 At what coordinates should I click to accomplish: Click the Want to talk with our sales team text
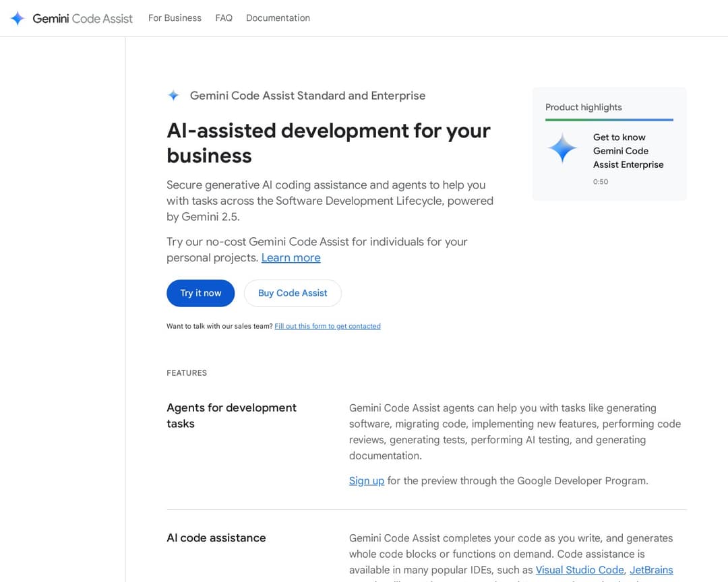coord(220,326)
